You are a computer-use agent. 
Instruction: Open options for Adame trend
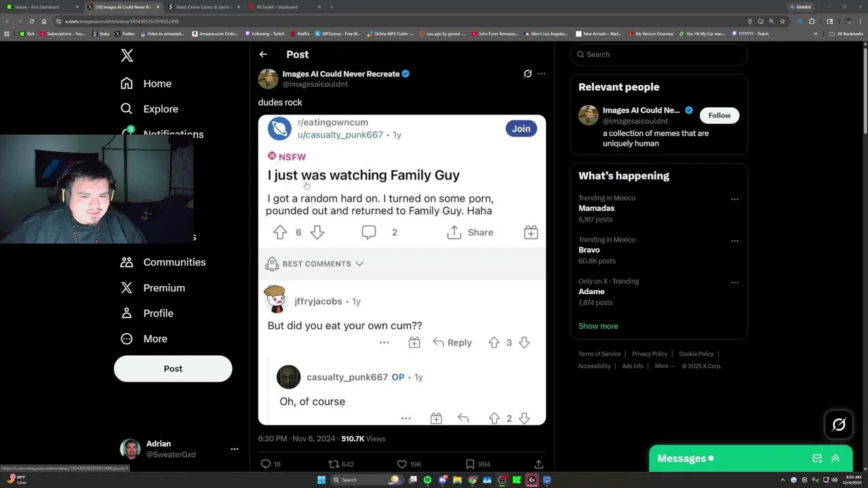pyautogui.click(x=734, y=283)
